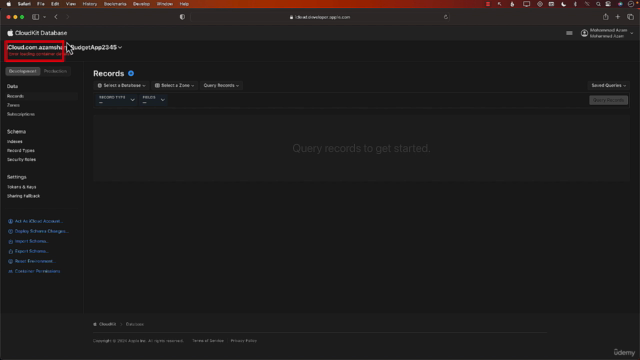Click the disabled Query Records button on the right
The image size is (640, 360).
tap(608, 100)
